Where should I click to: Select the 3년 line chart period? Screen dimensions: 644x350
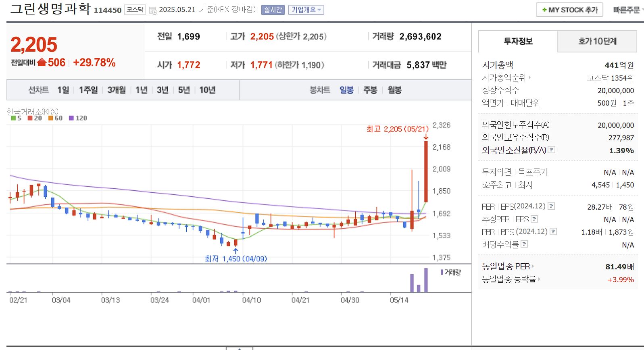tap(163, 90)
